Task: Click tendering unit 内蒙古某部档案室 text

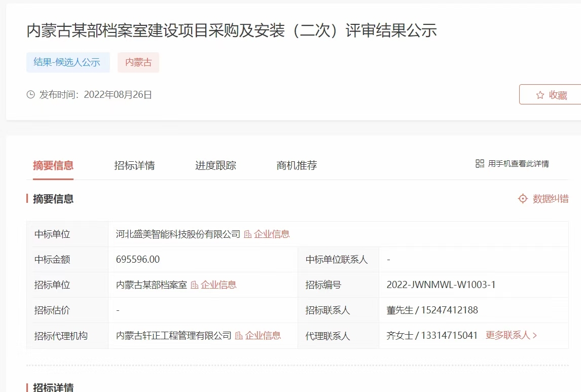Action: coord(152,285)
